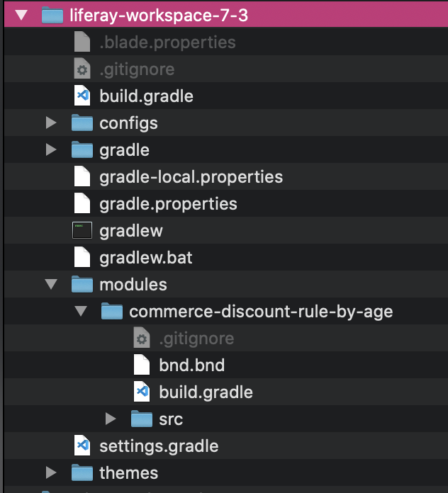Select the settings.gradle file name
Image resolution: width=448 pixels, height=493 pixels.
[x=159, y=446]
